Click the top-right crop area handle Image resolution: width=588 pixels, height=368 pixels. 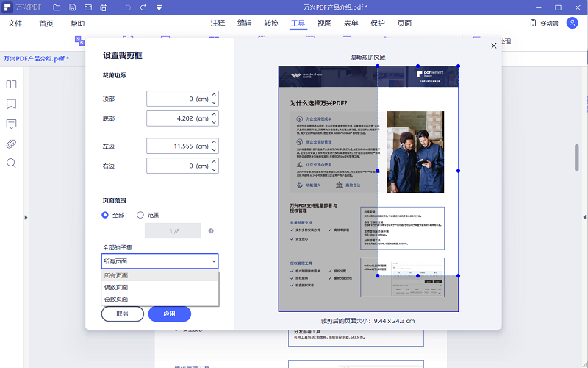click(x=458, y=66)
